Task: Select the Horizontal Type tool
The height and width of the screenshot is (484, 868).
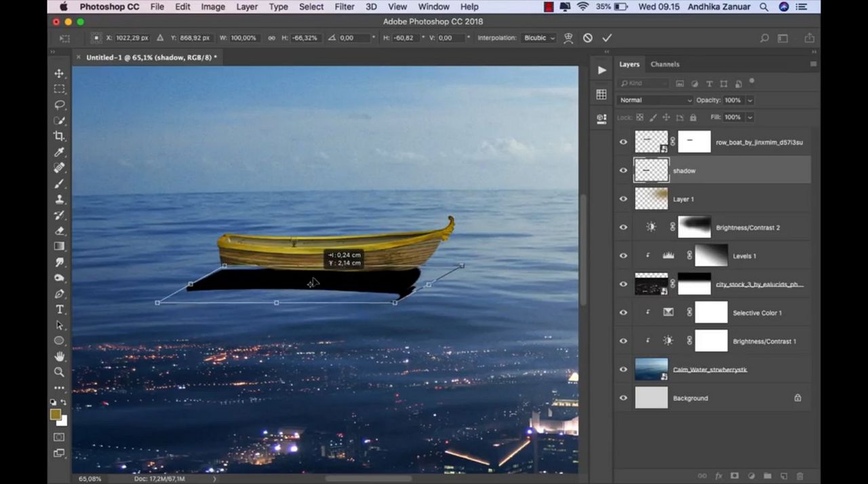Action: coord(60,310)
